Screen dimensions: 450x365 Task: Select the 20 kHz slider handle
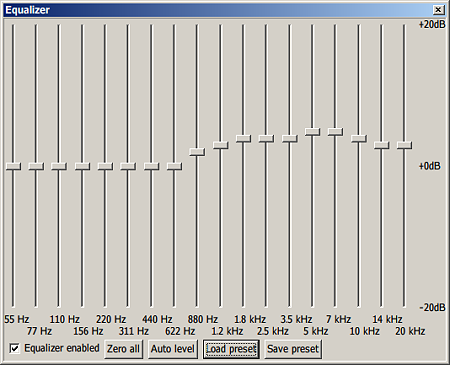tap(404, 145)
